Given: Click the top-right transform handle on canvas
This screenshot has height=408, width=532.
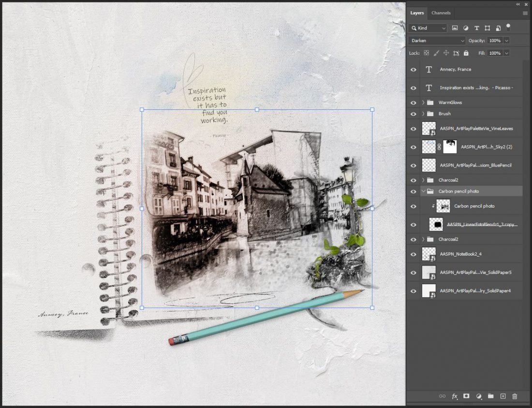Looking at the screenshot, I should 372,110.
